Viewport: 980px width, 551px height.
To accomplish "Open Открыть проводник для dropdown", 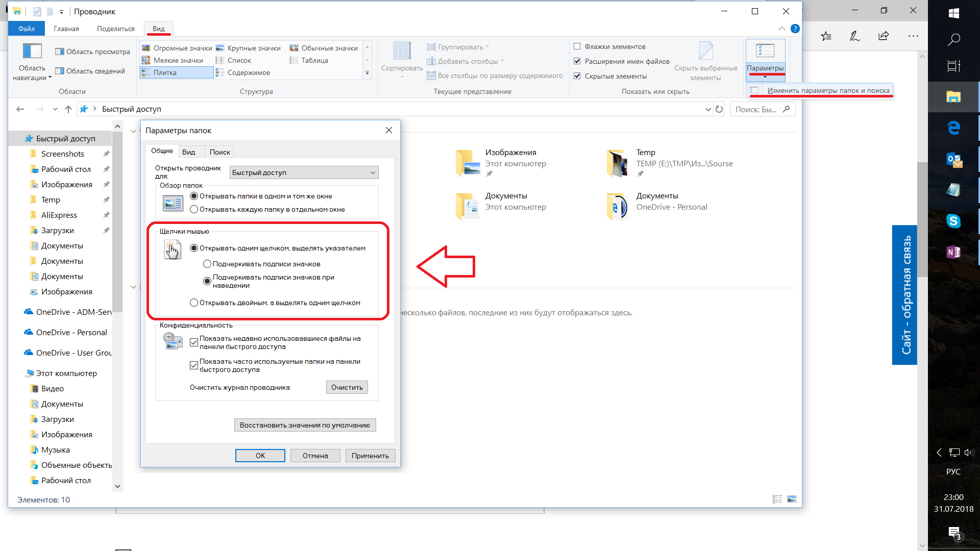I will pyautogui.click(x=304, y=172).
